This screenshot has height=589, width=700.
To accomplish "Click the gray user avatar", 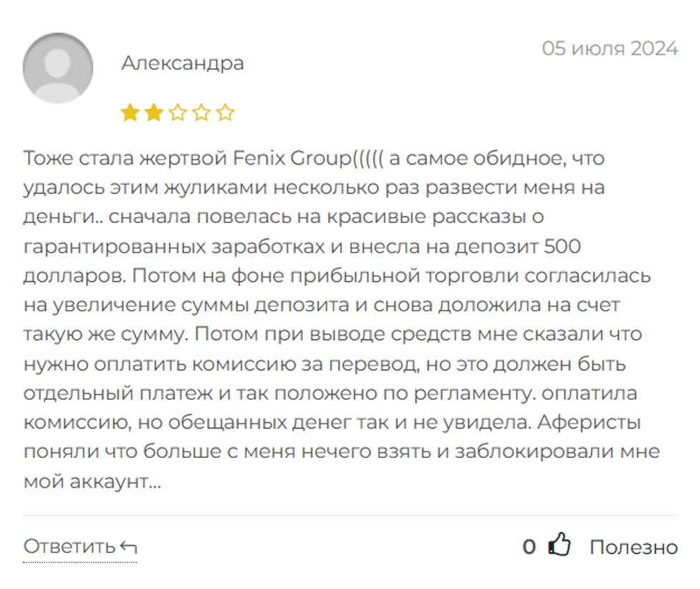I will pos(58,67).
